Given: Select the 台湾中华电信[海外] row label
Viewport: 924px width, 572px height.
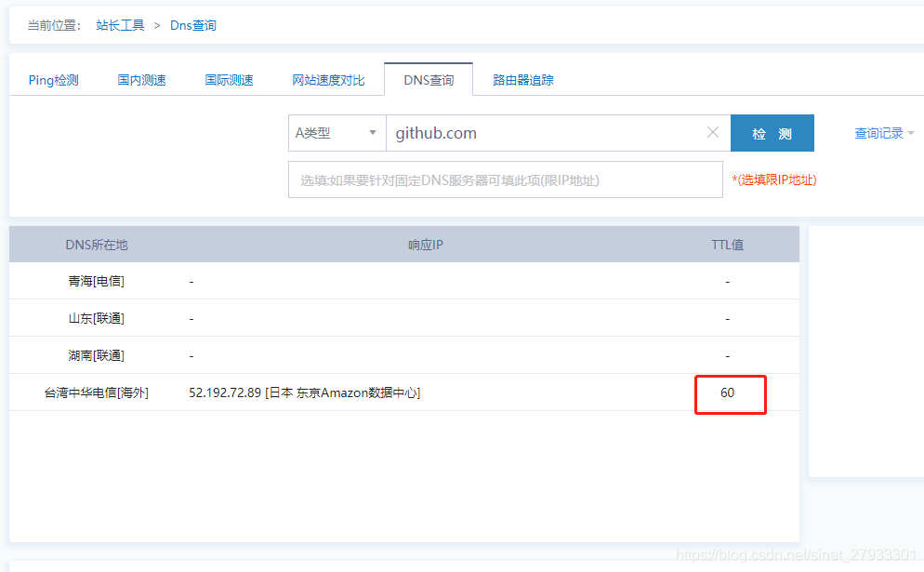Looking at the screenshot, I should tap(96, 392).
